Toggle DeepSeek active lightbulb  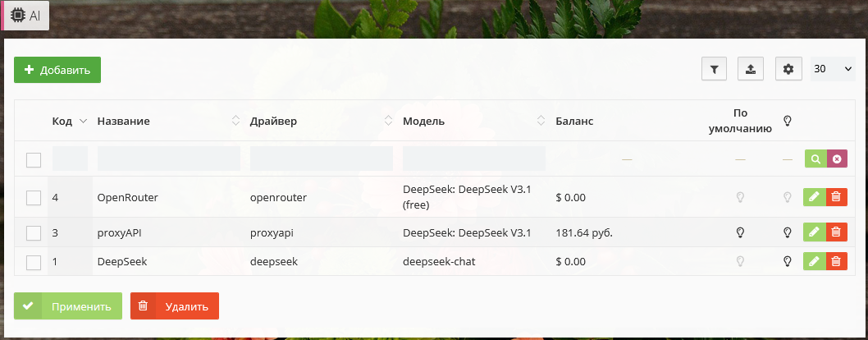point(787,261)
